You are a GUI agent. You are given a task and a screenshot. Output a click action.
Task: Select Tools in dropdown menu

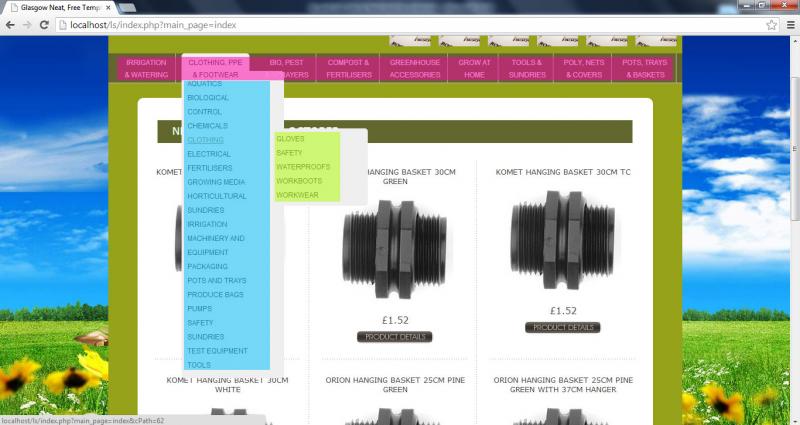(x=198, y=365)
